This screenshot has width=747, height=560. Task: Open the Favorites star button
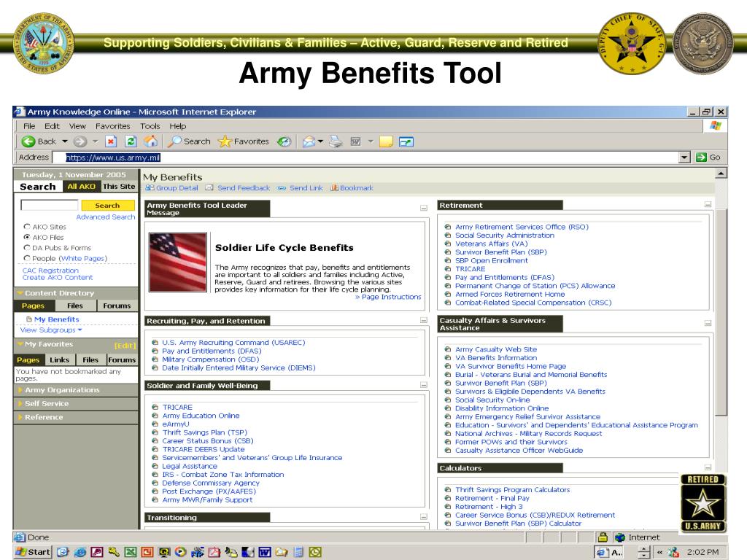pyautogui.click(x=244, y=141)
